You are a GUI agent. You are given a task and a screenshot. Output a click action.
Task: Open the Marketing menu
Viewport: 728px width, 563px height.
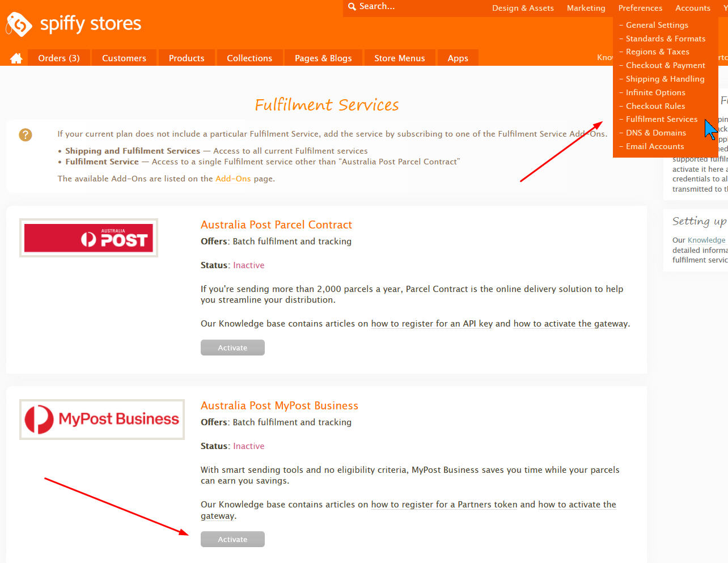point(586,8)
